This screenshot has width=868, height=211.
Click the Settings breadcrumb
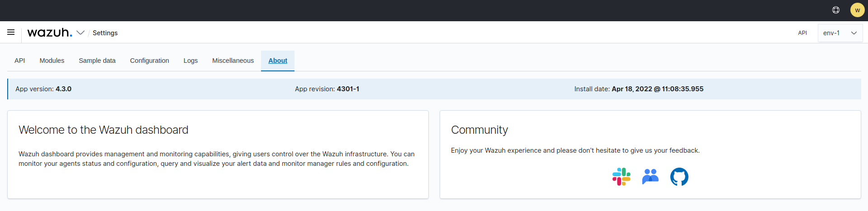click(x=105, y=33)
